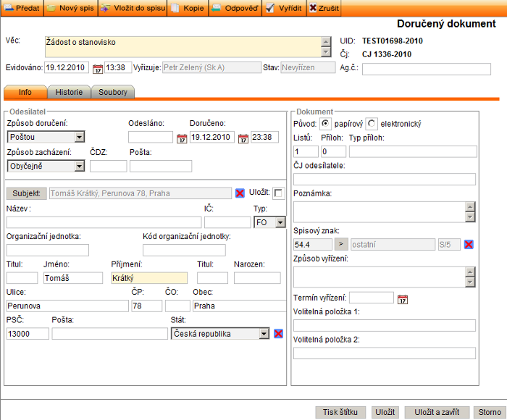The width and height of the screenshot is (507, 420).
Task: Mark document done with Vyřídit
Action: (284, 8)
